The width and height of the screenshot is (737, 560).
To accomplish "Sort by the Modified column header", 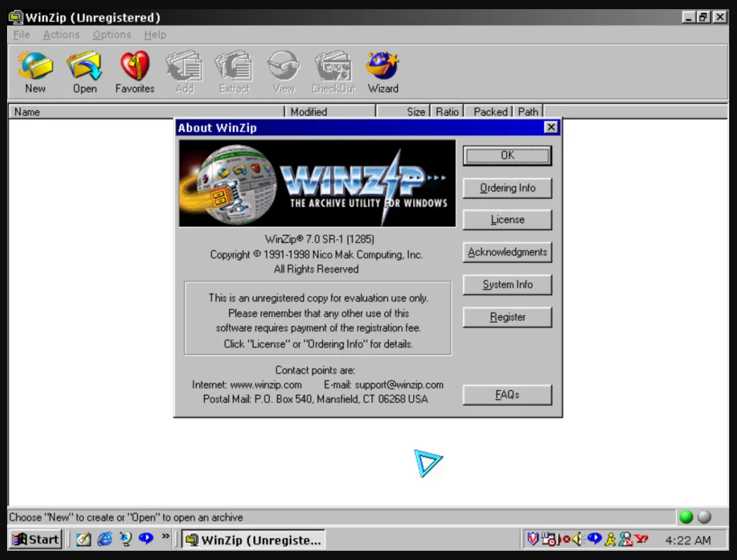I will point(331,111).
